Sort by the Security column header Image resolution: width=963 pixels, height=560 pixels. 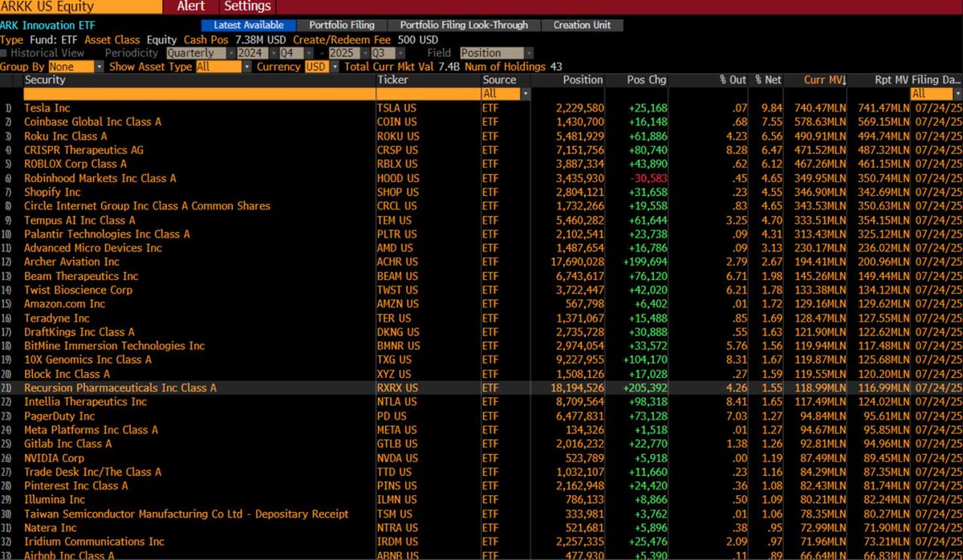(x=45, y=80)
